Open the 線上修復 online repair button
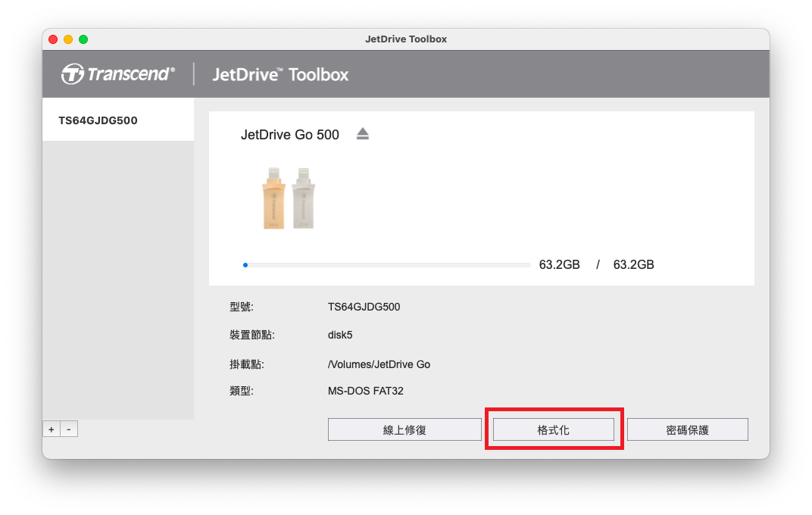This screenshot has height=515, width=812. click(404, 429)
